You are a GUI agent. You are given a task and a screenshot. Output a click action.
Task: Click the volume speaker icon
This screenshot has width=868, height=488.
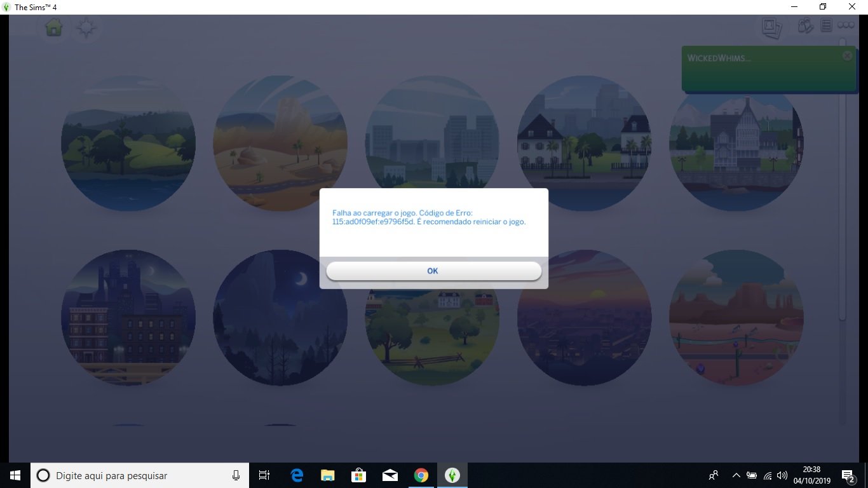tap(782, 475)
